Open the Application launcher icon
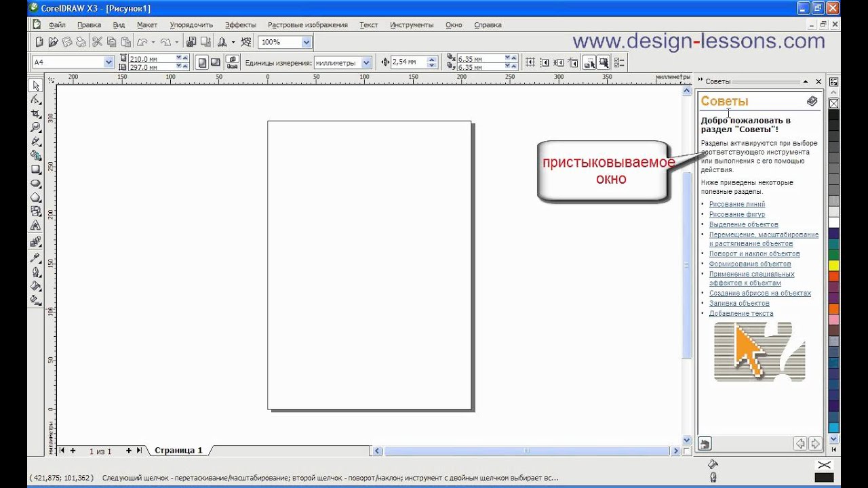This screenshot has height=488, width=868. [x=222, y=42]
